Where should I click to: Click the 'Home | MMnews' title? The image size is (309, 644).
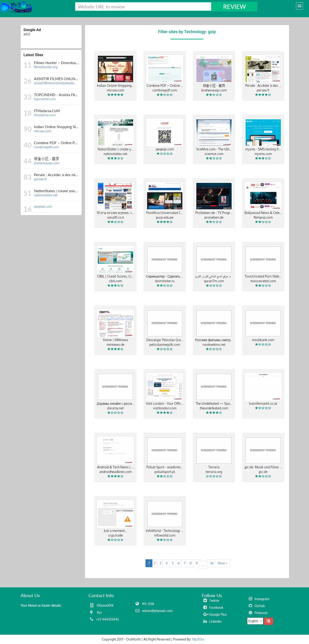click(x=115, y=340)
